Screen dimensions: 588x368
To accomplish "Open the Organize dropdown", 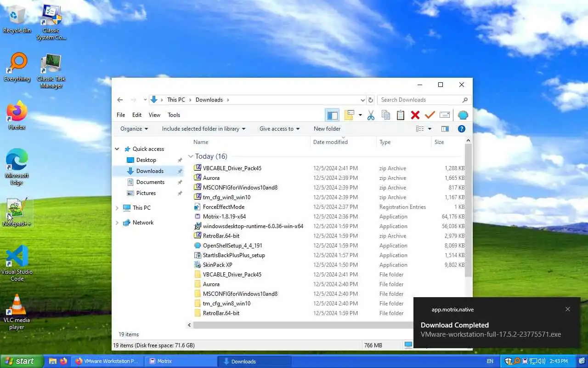I will tap(134, 129).
